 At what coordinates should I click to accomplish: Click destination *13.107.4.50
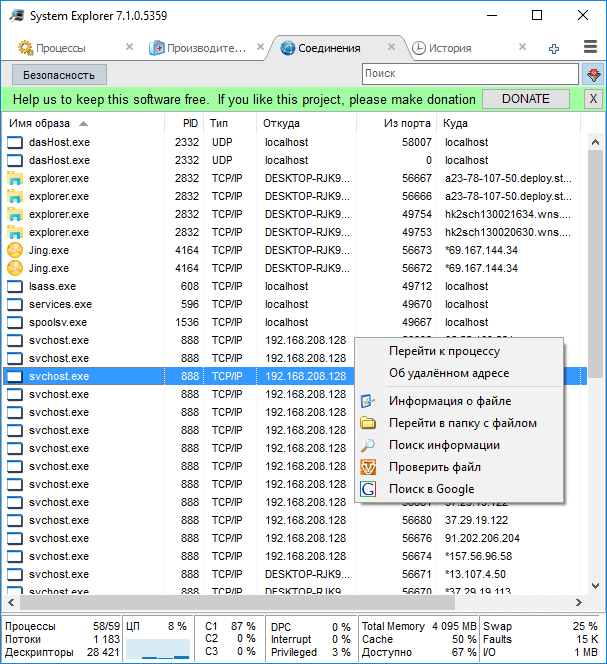click(475, 574)
